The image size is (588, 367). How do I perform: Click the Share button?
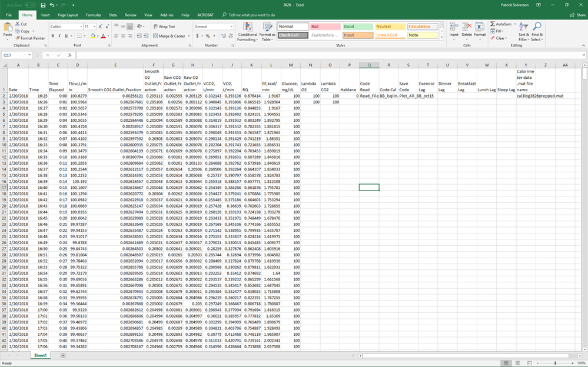tap(577, 15)
